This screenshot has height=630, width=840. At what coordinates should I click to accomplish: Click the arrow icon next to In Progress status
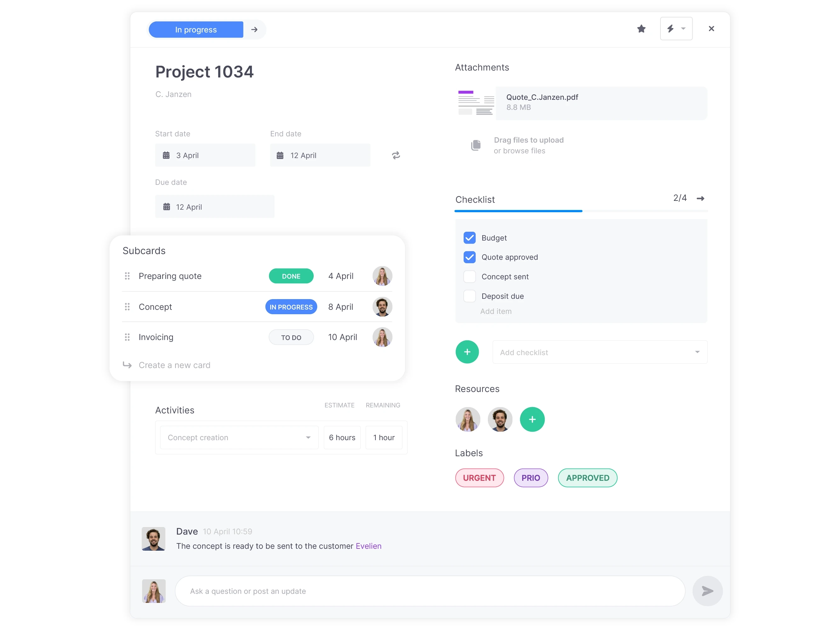[255, 29]
